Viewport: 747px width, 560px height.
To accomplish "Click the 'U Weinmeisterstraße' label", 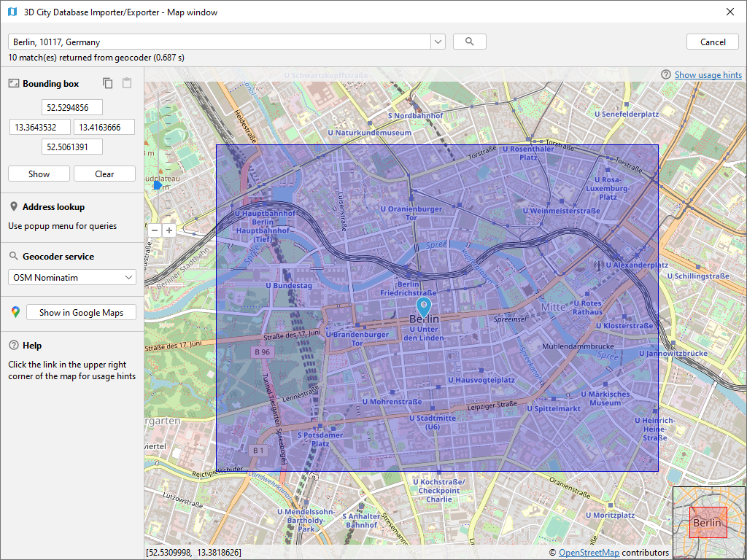I will click(561, 211).
